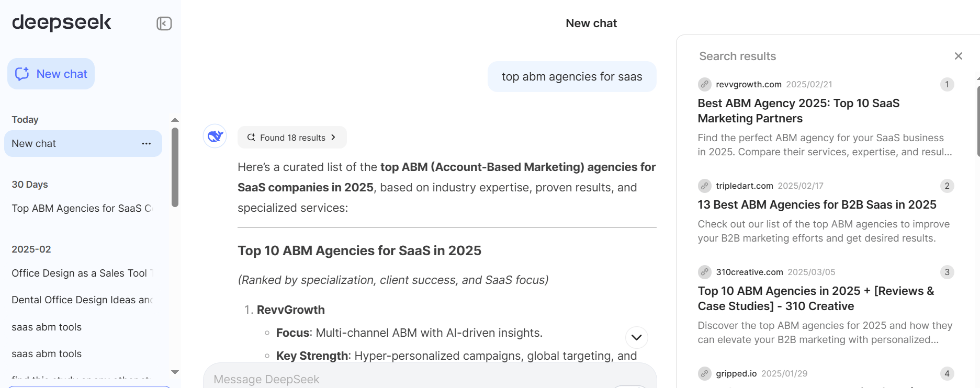Start a new chat with New chat button
This screenshot has width=980, height=388.
click(51, 74)
